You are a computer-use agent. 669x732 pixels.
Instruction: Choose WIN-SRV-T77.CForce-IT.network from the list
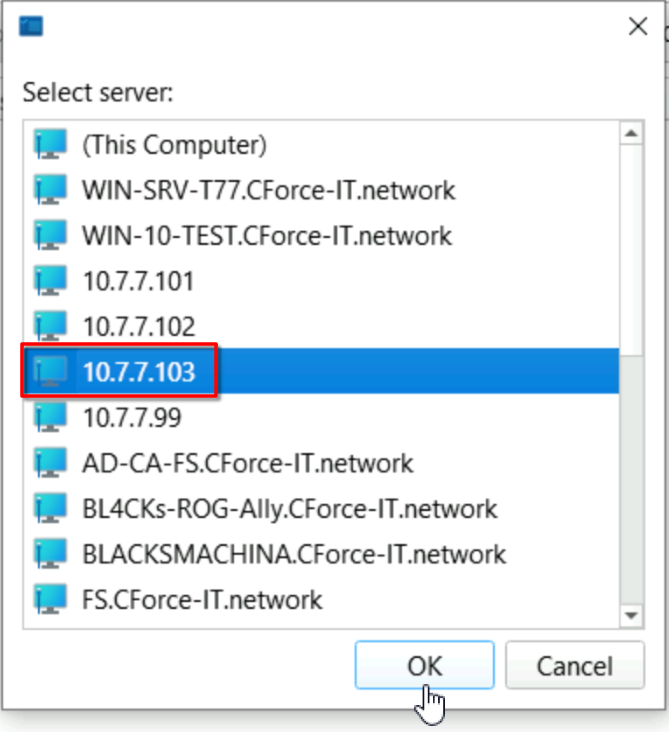[x=321, y=190]
